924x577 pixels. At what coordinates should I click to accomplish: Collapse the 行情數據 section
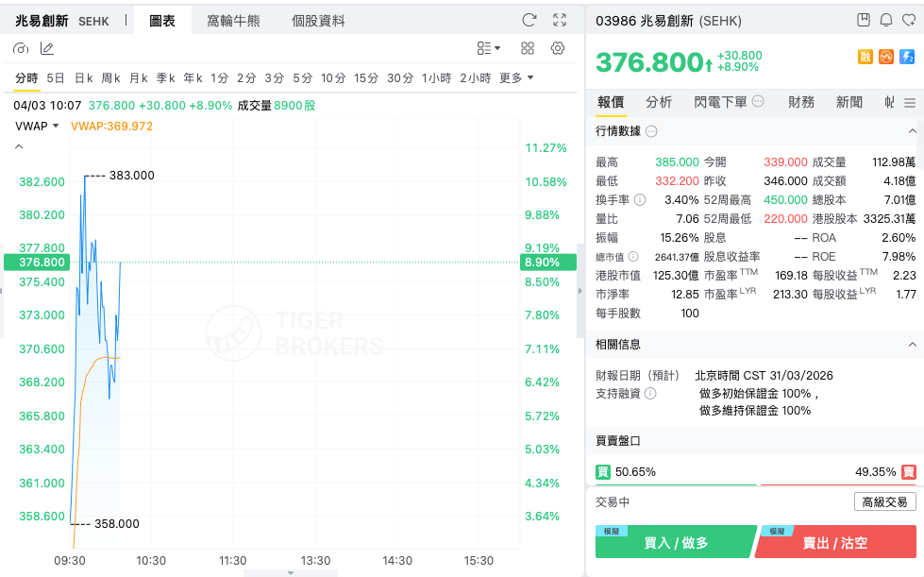point(913,131)
